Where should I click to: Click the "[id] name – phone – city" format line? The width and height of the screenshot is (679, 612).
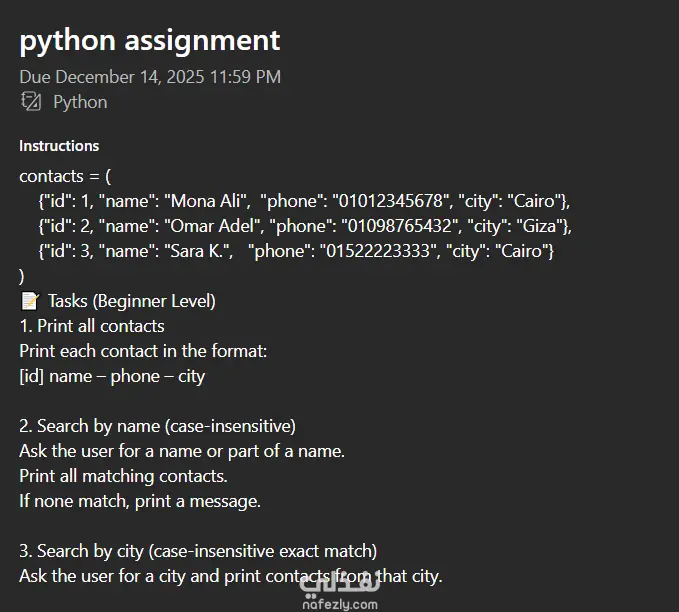point(112,376)
